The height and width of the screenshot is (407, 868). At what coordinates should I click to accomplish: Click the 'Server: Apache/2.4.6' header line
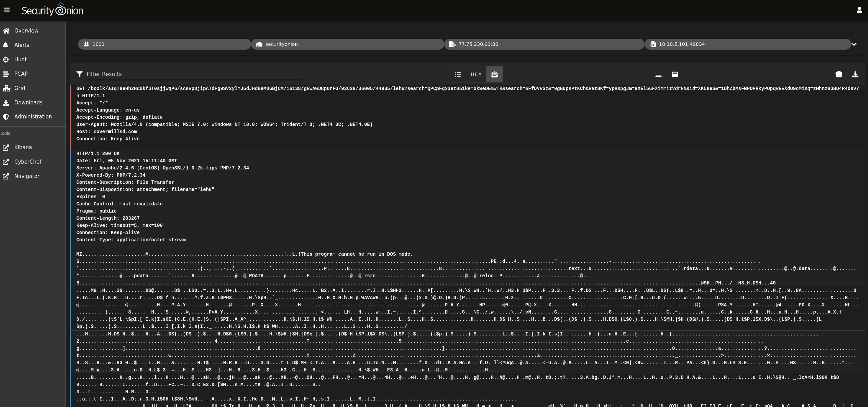[163, 168]
